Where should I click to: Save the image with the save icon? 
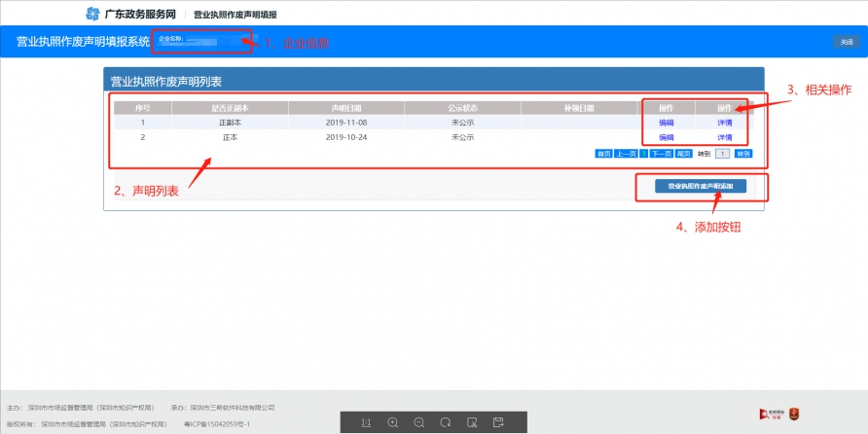click(498, 422)
